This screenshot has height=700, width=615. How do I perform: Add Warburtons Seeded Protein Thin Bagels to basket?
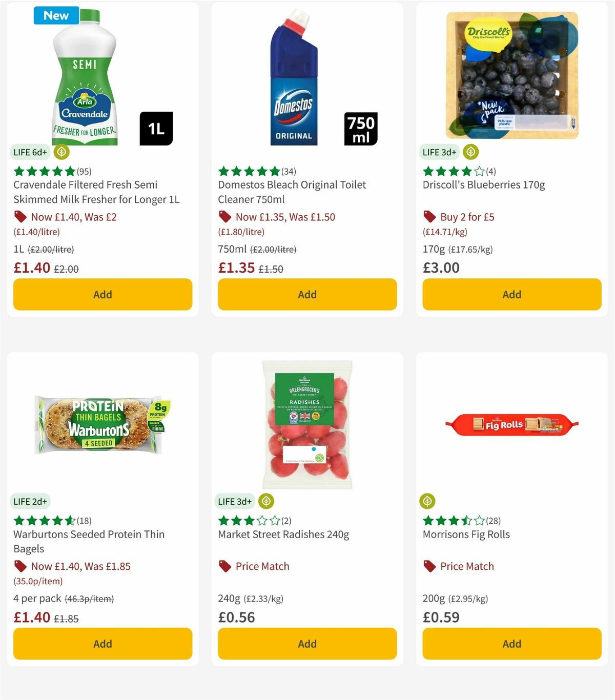pyautogui.click(x=102, y=644)
